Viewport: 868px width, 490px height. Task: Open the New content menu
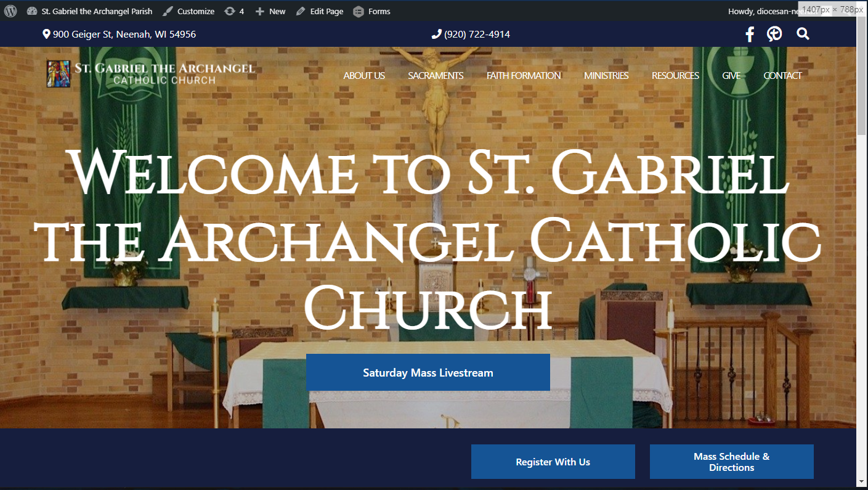tap(270, 11)
